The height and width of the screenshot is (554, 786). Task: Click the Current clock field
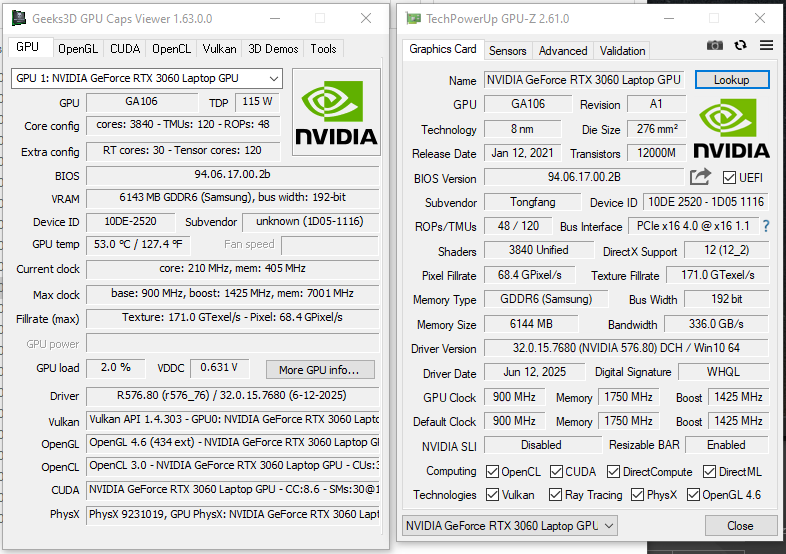click(x=233, y=269)
